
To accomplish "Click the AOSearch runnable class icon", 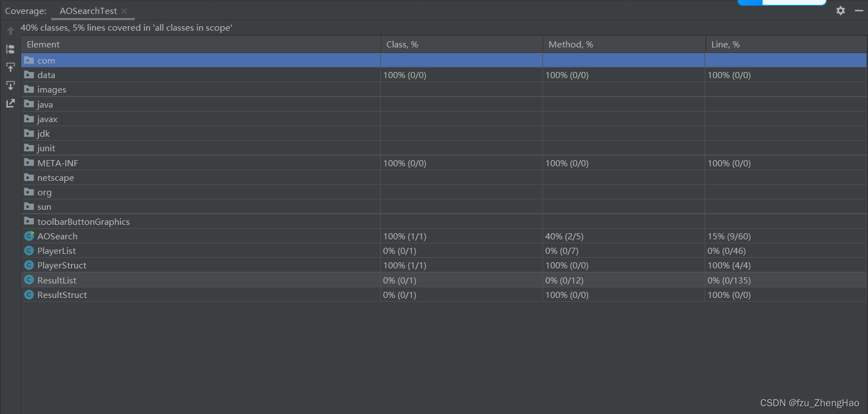I will pos(30,235).
